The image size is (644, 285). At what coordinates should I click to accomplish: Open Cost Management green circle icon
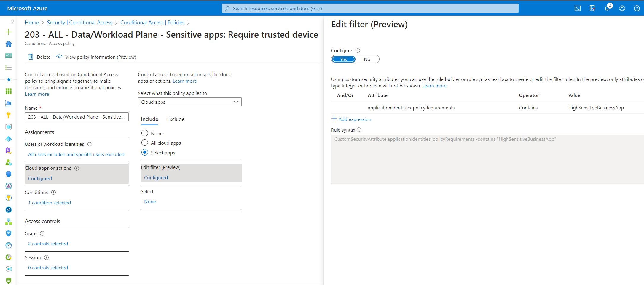(x=9, y=257)
